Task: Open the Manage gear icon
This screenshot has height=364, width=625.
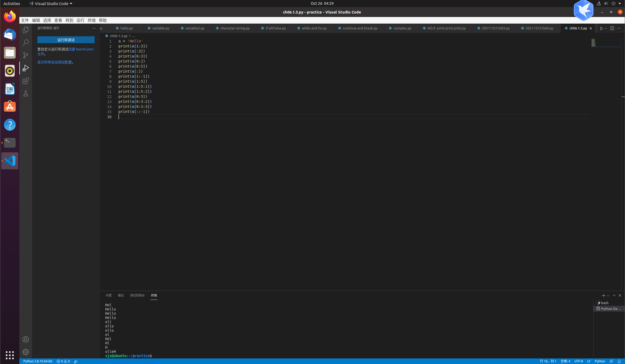Action: [26, 352]
